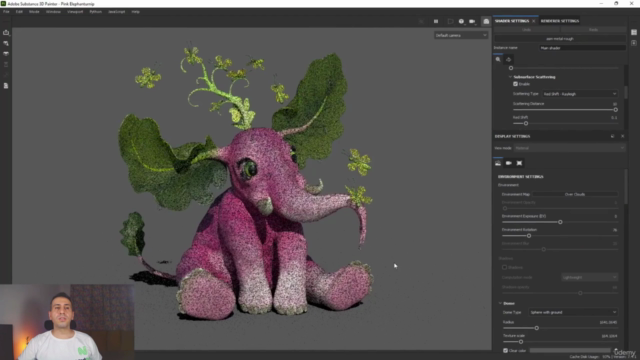640x360 pixels.
Task: Click the third icon in the left toolbar
Action: [6, 54]
